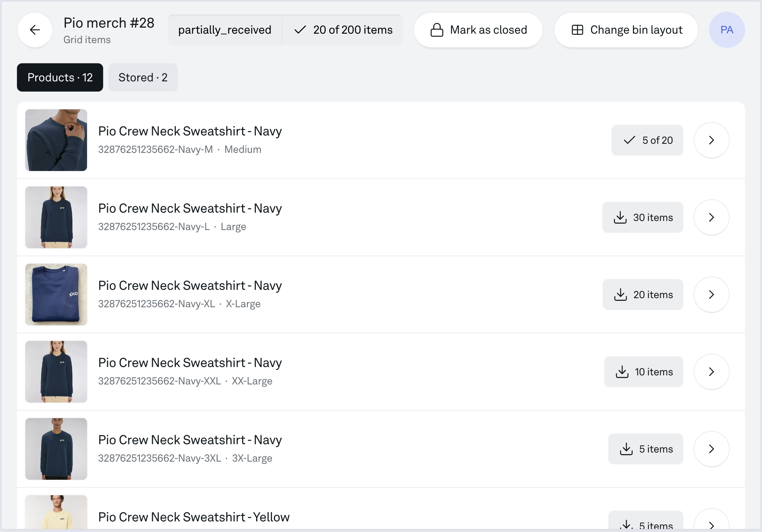The width and height of the screenshot is (762, 532).
Task: Click SKU text 32876251235662-Navy-XXL
Action: (x=160, y=381)
